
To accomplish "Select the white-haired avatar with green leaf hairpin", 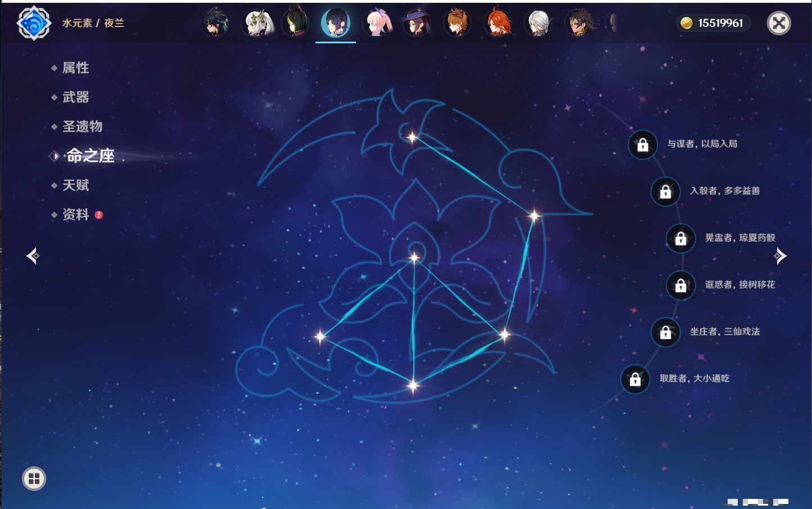I will pyautogui.click(x=257, y=23).
